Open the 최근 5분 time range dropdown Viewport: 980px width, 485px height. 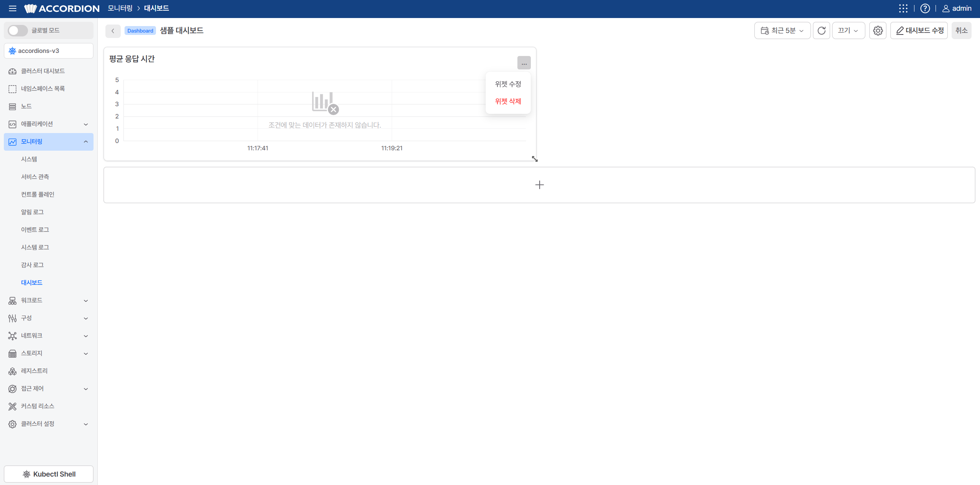coord(782,31)
